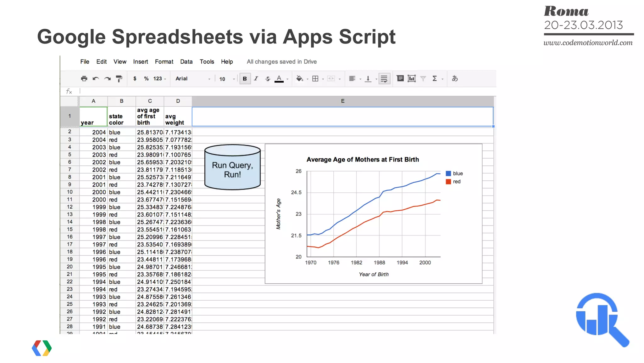
Task: Open the Edit menu
Action: 101,62
